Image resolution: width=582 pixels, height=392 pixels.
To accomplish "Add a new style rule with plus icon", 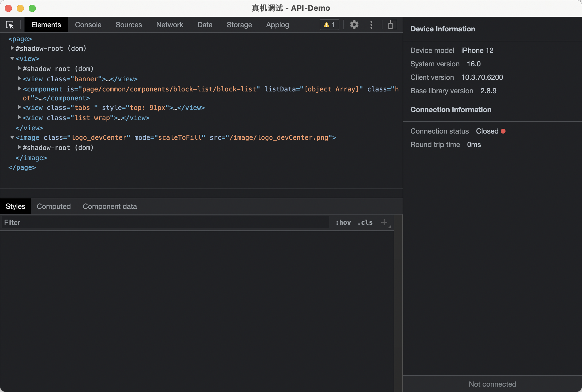I will [384, 222].
